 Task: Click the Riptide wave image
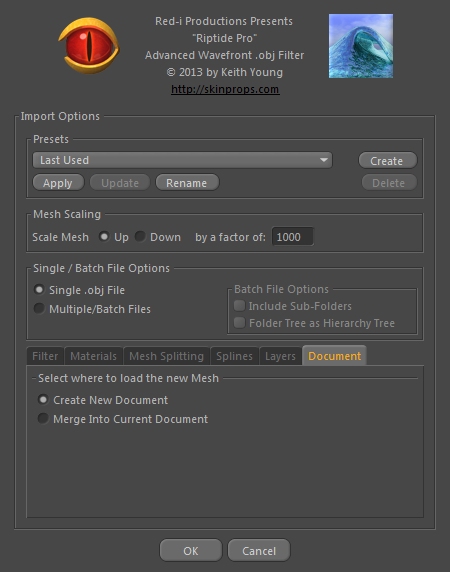coord(361,46)
